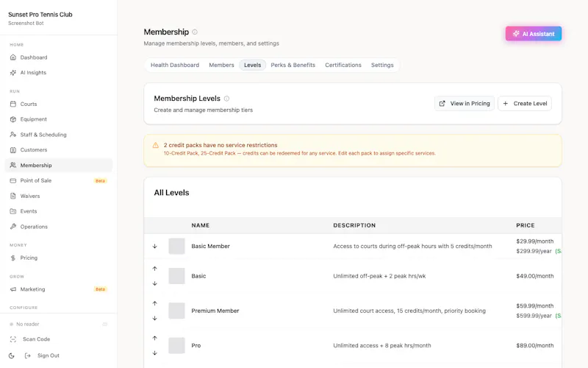Screen dimensions: 588x368
Task: Click the Courts calendar icon
Action: (x=13, y=104)
